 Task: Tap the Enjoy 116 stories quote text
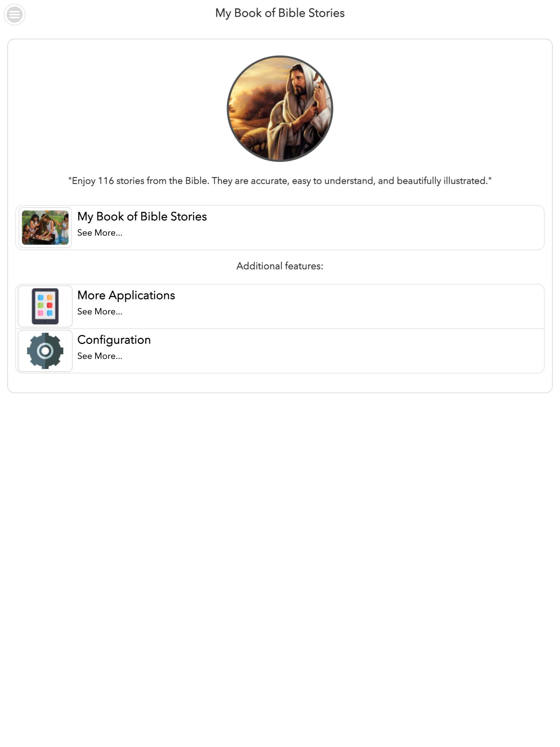[x=280, y=181]
